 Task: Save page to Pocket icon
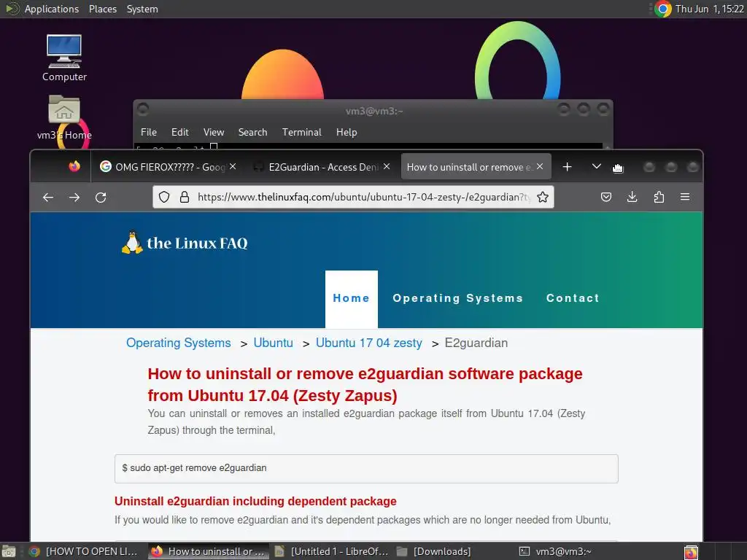[606, 197]
